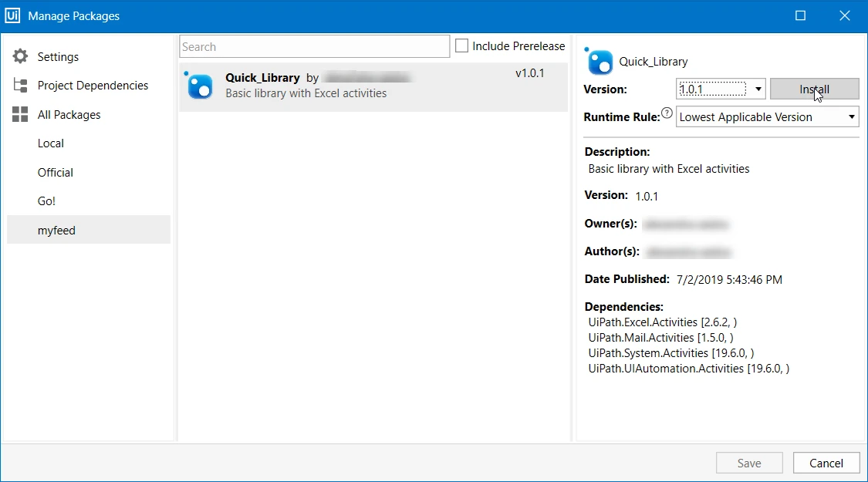Install the Quick_Library package
Viewport: 868px width, 482px height.
tap(814, 89)
